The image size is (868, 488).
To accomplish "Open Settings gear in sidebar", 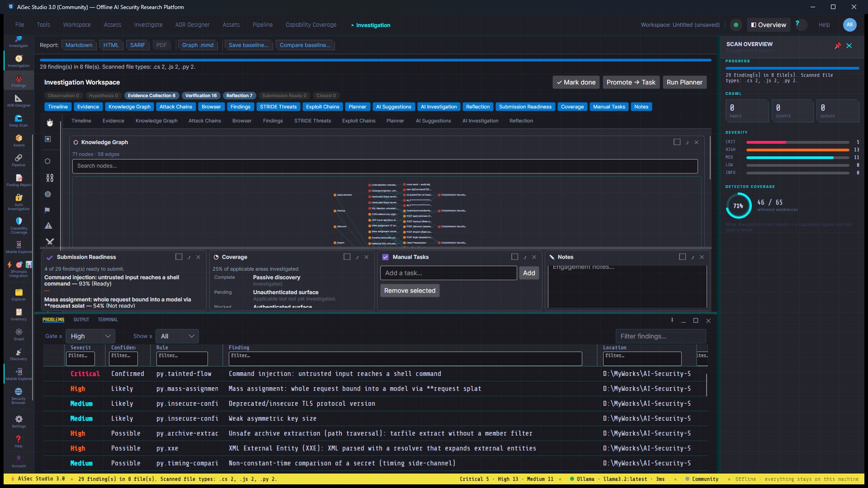I will point(19,422).
